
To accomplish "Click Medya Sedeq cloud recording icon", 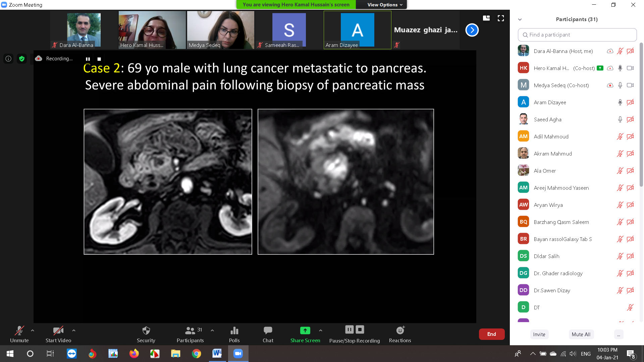I will [610, 85].
